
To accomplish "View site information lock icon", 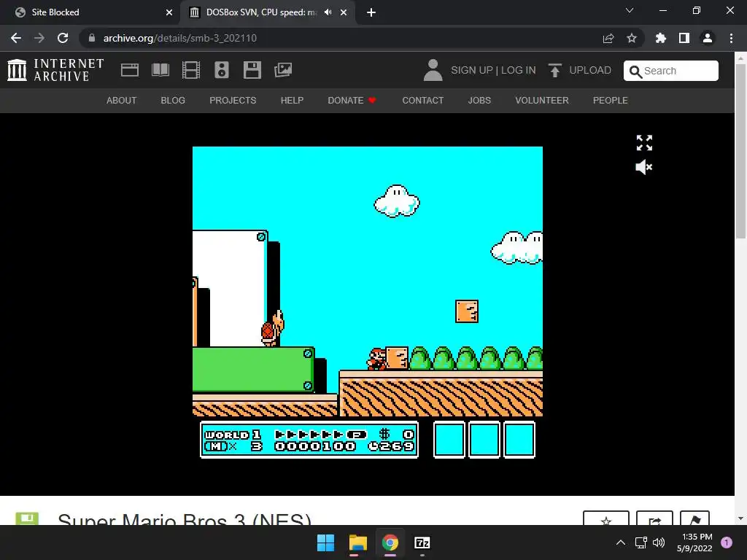I will coord(92,38).
